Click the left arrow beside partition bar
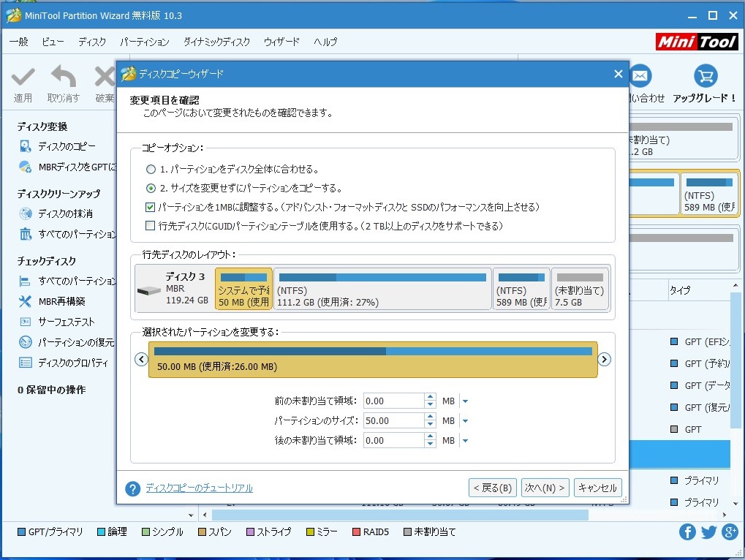745x560 pixels. (142, 359)
